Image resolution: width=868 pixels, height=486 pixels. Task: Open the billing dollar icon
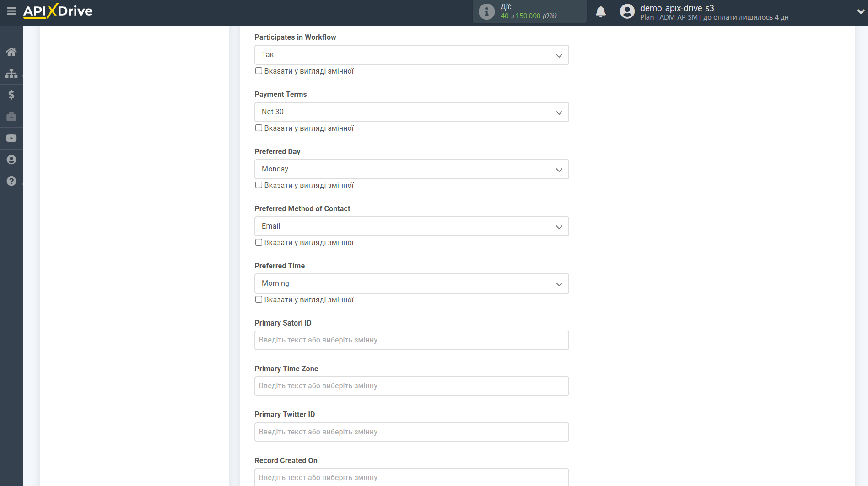point(11,95)
